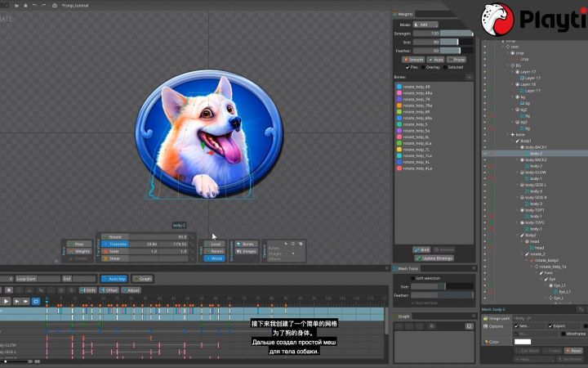The height and width of the screenshot is (368, 588).
Task: Collapse the Face bone node
Action: coord(537,273)
